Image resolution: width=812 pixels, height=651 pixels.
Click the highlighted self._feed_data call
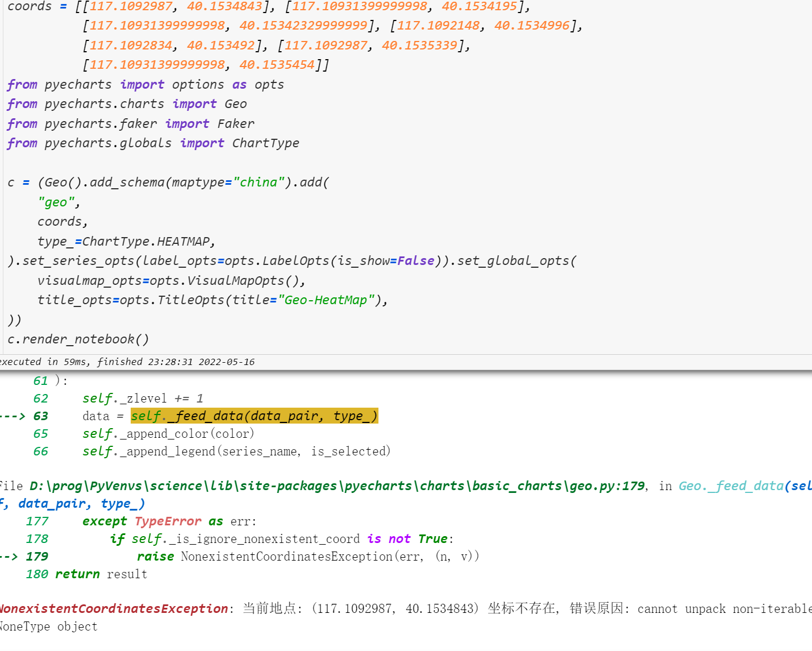pyautogui.click(x=254, y=416)
